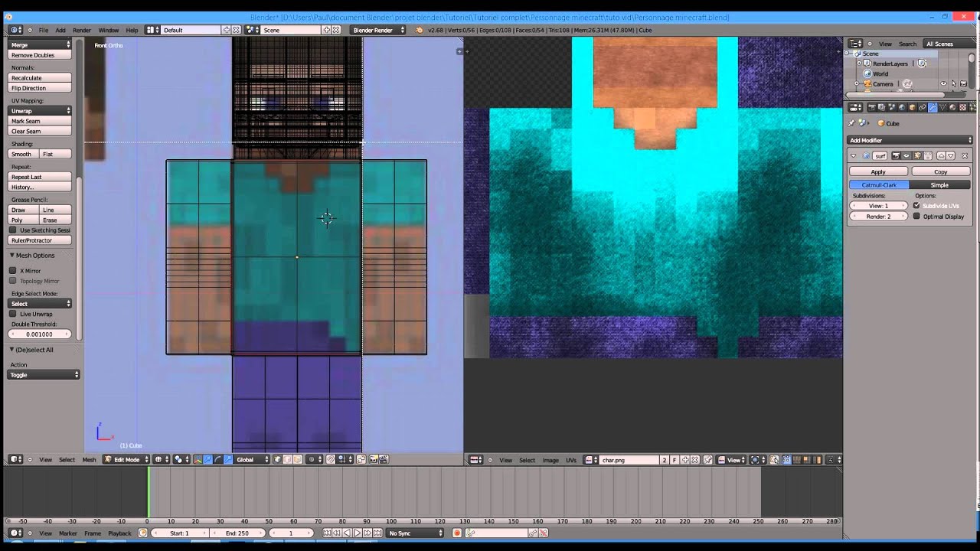Unlink char.png image with X icon
This screenshot has width=980, height=551.
coord(694,460)
